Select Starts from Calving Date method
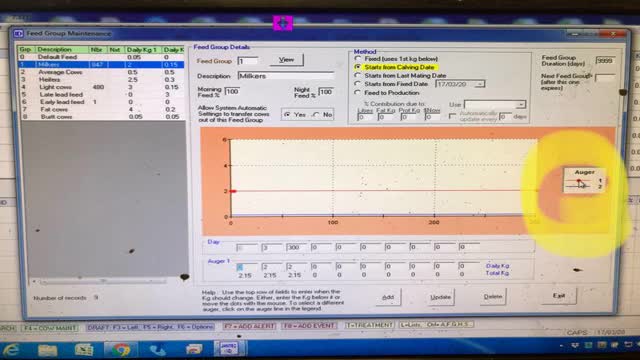The image size is (640, 360). tap(358, 67)
